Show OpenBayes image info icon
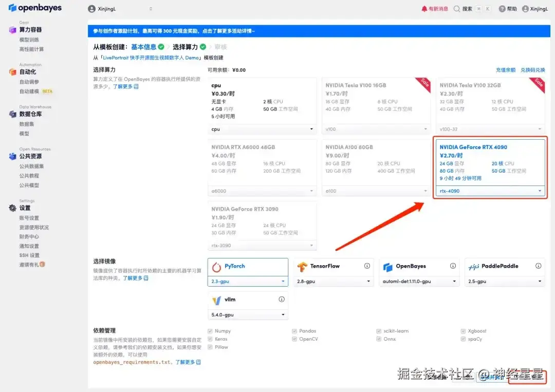This screenshot has height=392, width=555. 453,266
